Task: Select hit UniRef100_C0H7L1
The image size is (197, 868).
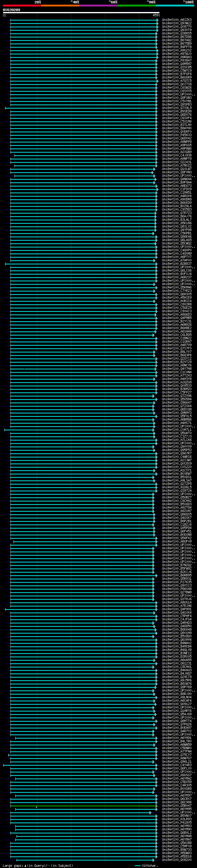Action: tap(177, 430)
